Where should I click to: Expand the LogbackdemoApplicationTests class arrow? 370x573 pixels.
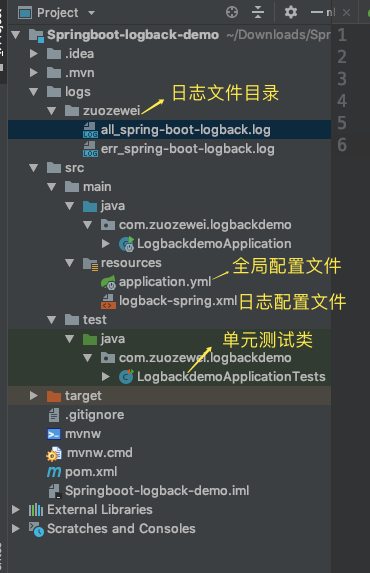(x=106, y=376)
